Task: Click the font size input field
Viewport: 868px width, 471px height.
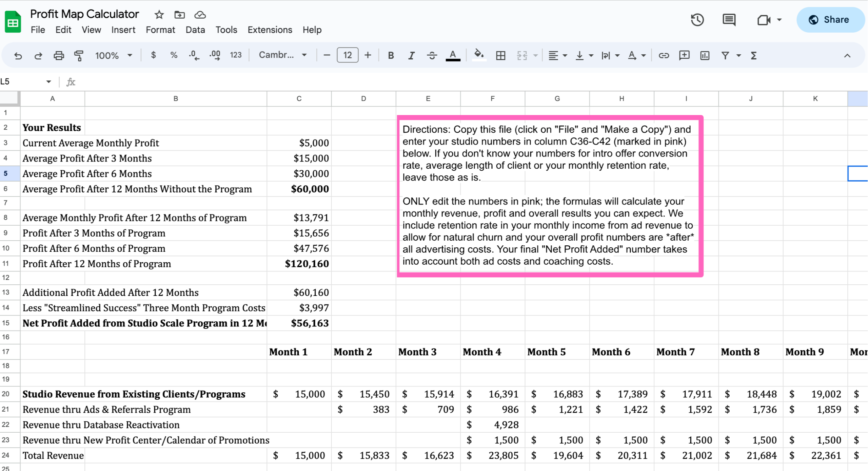Action: 347,55
